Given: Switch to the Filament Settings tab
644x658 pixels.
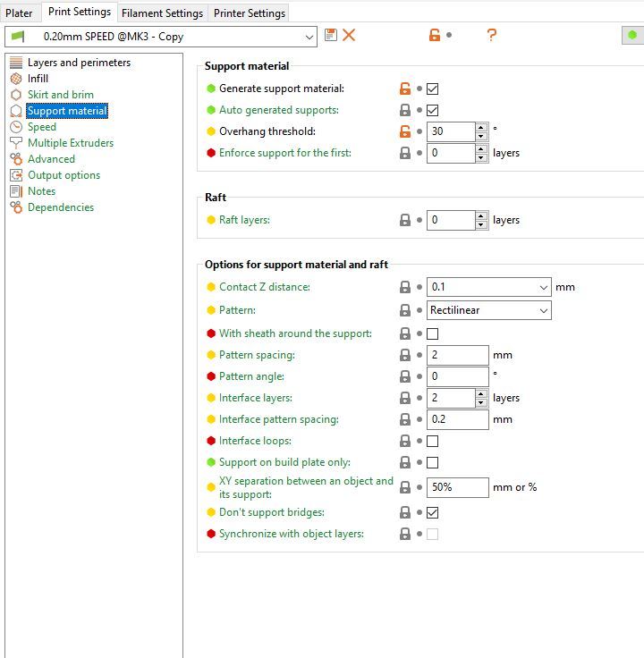Looking at the screenshot, I should [x=162, y=13].
